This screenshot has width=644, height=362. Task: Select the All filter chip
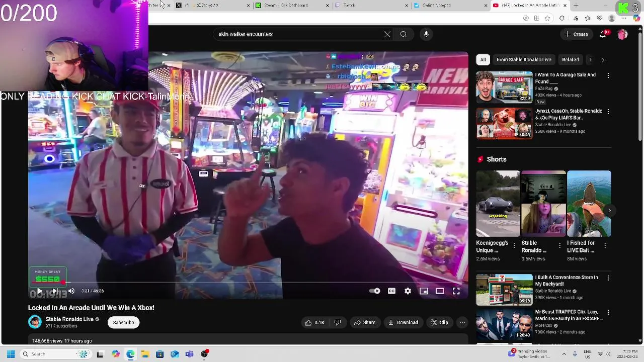pyautogui.click(x=483, y=59)
